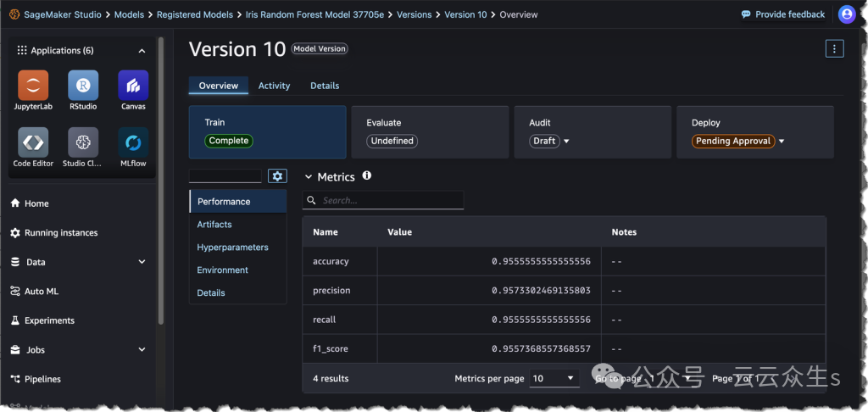Viewport: 868px width, 412px height.
Task: Open Iris Random Forest Model 37705e breadcrumb
Action: tap(314, 15)
